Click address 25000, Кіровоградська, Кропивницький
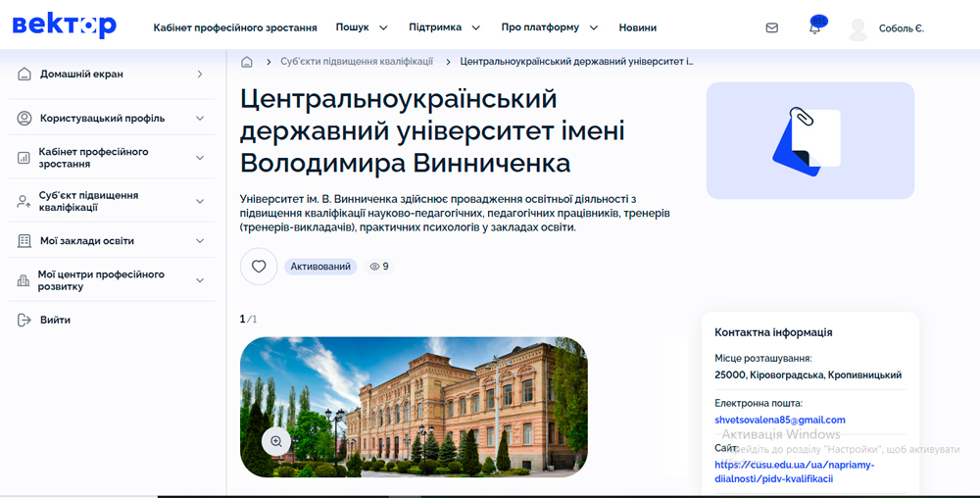 [x=808, y=375]
